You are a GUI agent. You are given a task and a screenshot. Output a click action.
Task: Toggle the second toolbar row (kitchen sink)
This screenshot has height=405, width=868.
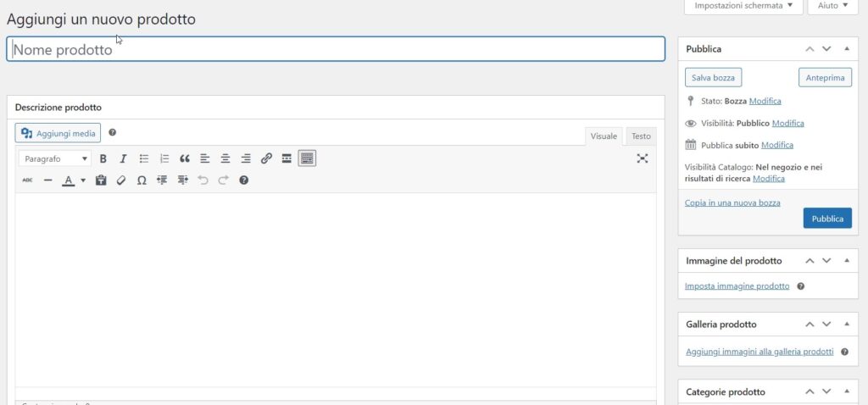pyautogui.click(x=307, y=158)
